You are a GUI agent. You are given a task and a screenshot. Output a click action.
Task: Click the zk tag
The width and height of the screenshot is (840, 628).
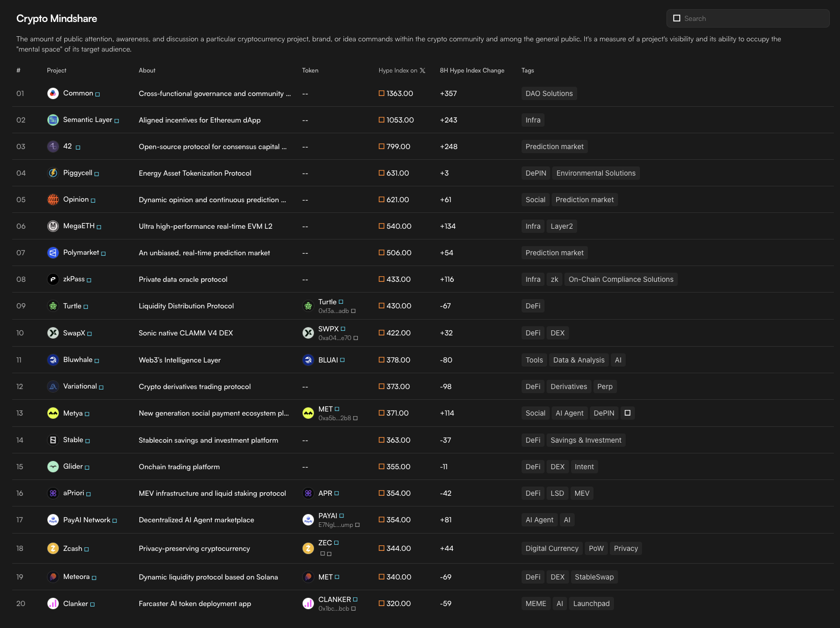point(555,279)
